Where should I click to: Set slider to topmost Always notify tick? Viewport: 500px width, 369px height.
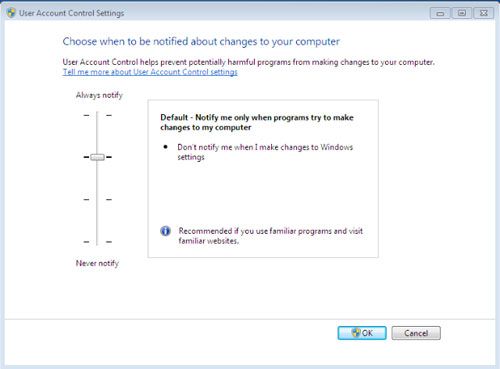97,115
